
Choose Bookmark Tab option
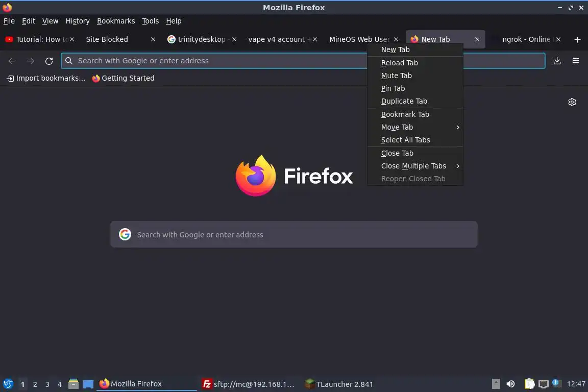(415, 114)
